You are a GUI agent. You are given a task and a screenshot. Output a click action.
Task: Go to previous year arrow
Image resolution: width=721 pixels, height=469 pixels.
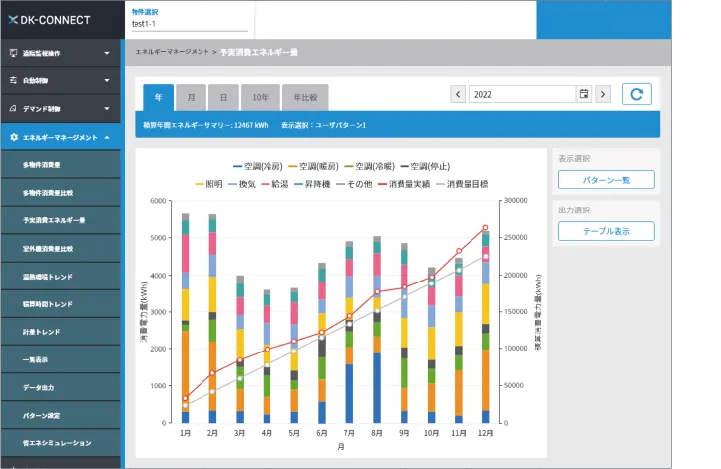[x=458, y=94]
